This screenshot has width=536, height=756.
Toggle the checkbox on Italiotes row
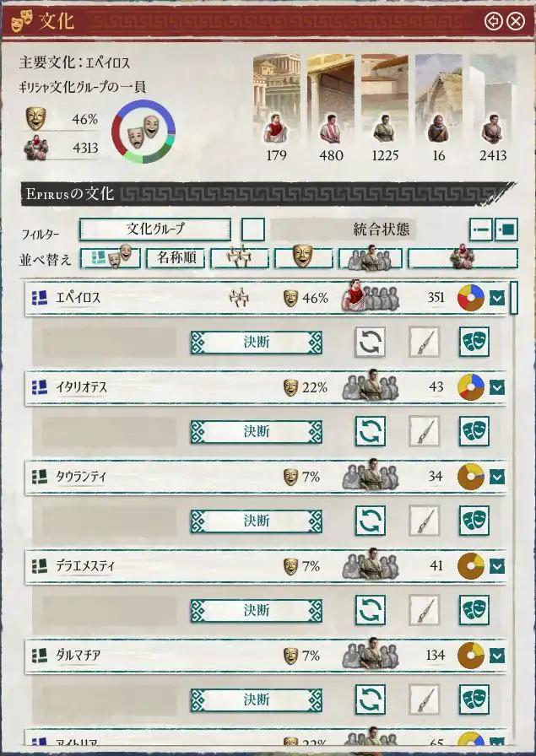497,386
